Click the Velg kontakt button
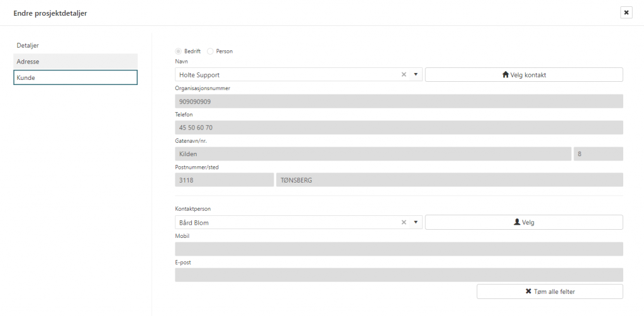This screenshot has height=316, width=644. [x=524, y=75]
